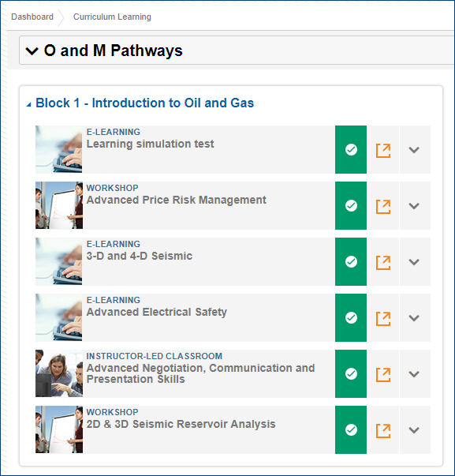Click completed checkmark for Learning simulation test

click(x=351, y=150)
